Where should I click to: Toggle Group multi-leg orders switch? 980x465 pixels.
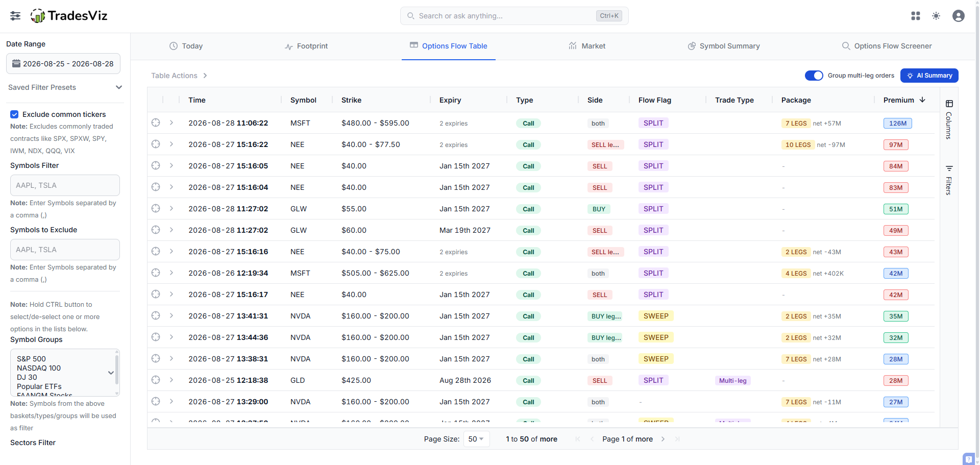(814, 76)
